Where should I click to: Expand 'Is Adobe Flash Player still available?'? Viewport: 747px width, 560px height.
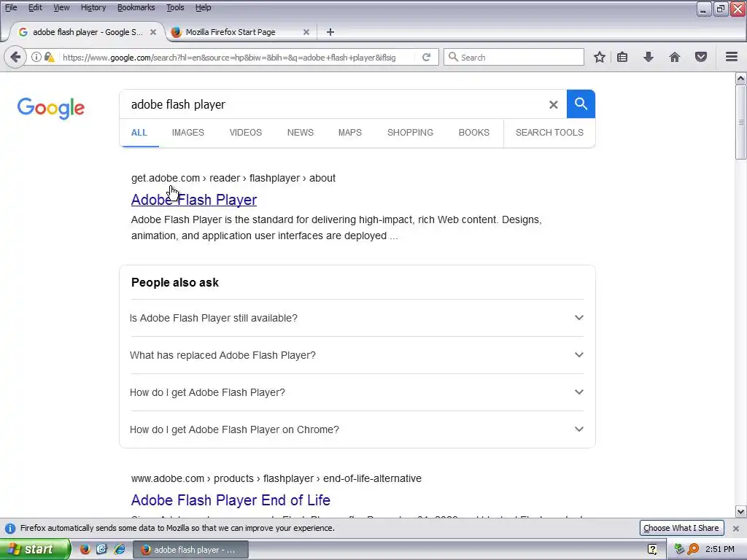(x=357, y=318)
